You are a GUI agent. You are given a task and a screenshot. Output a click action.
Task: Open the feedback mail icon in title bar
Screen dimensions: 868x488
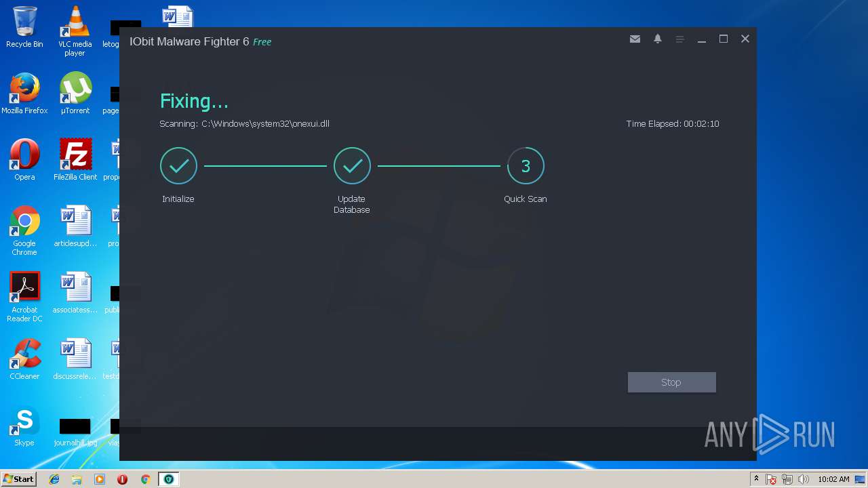[635, 39]
